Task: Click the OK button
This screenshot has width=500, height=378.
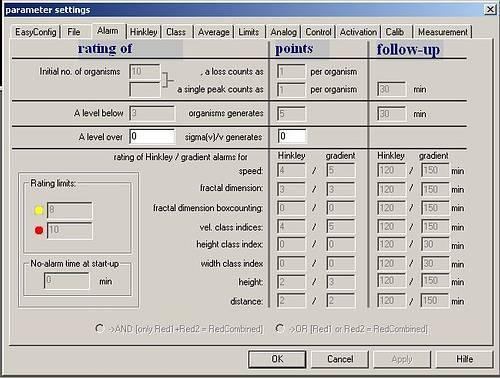Action: pos(277,359)
